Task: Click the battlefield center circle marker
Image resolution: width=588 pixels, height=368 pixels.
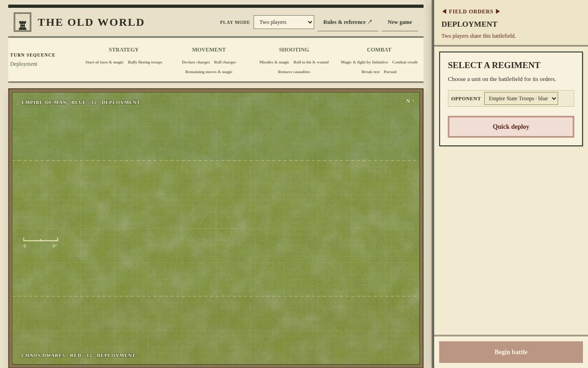Action: click(216, 228)
